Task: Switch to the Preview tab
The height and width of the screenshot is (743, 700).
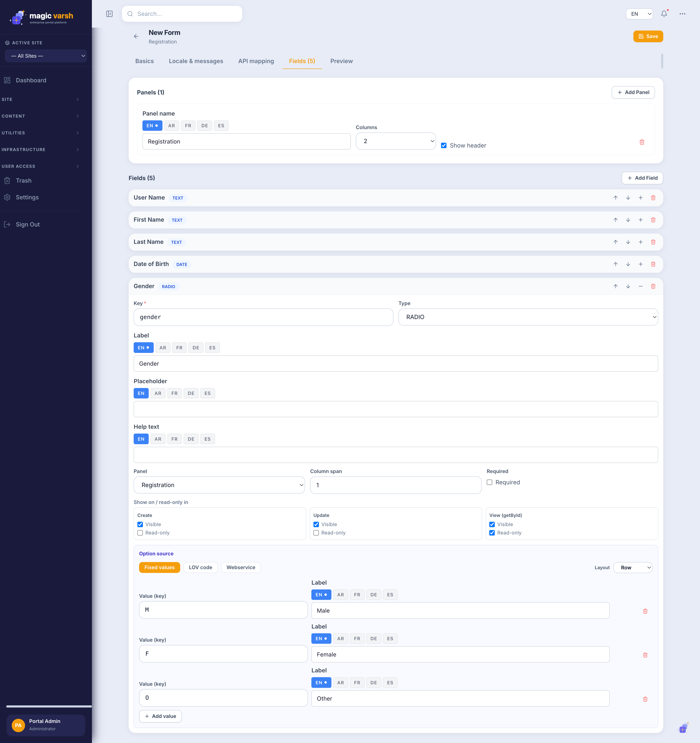Action: tap(341, 61)
